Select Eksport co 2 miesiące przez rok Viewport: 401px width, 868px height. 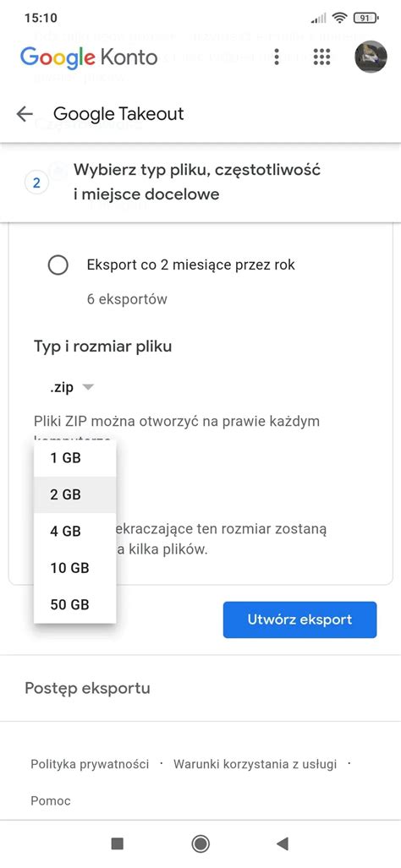[58, 265]
